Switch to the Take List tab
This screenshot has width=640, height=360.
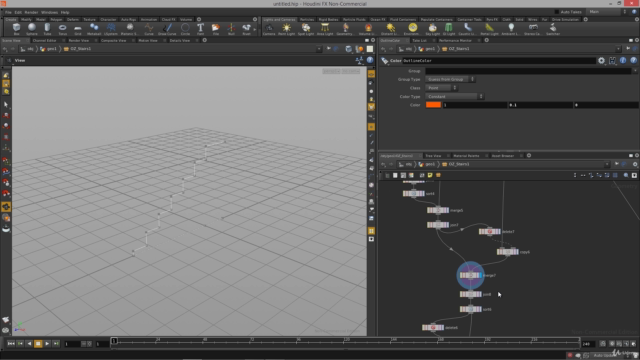419,40
